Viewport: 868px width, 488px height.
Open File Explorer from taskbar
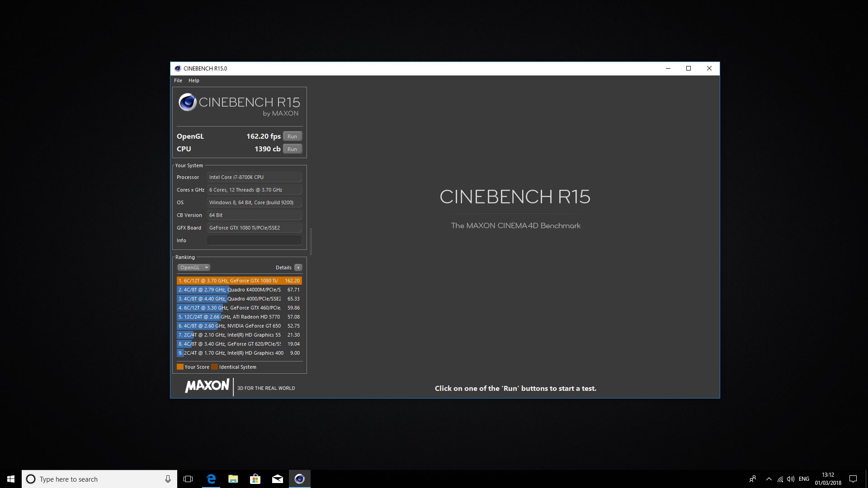(x=233, y=479)
